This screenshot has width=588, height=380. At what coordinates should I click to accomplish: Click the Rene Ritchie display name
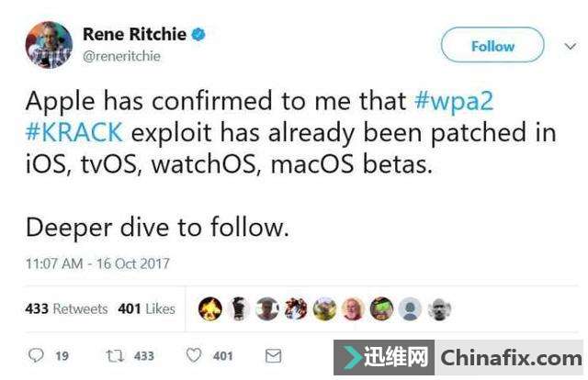coord(134,34)
